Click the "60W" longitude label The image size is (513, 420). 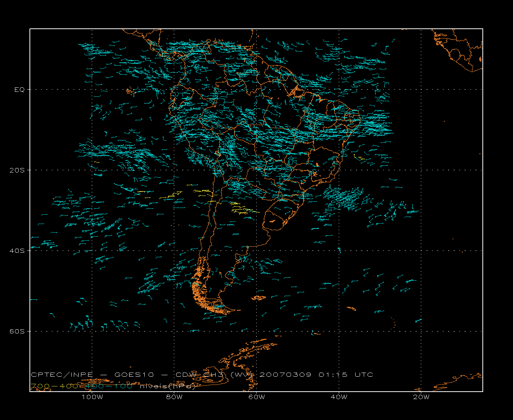click(257, 397)
